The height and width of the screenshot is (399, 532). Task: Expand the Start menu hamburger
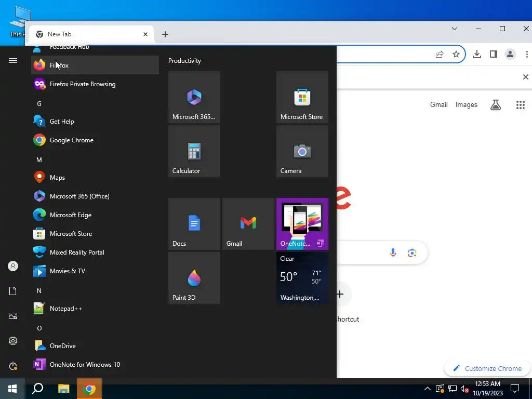click(13, 60)
